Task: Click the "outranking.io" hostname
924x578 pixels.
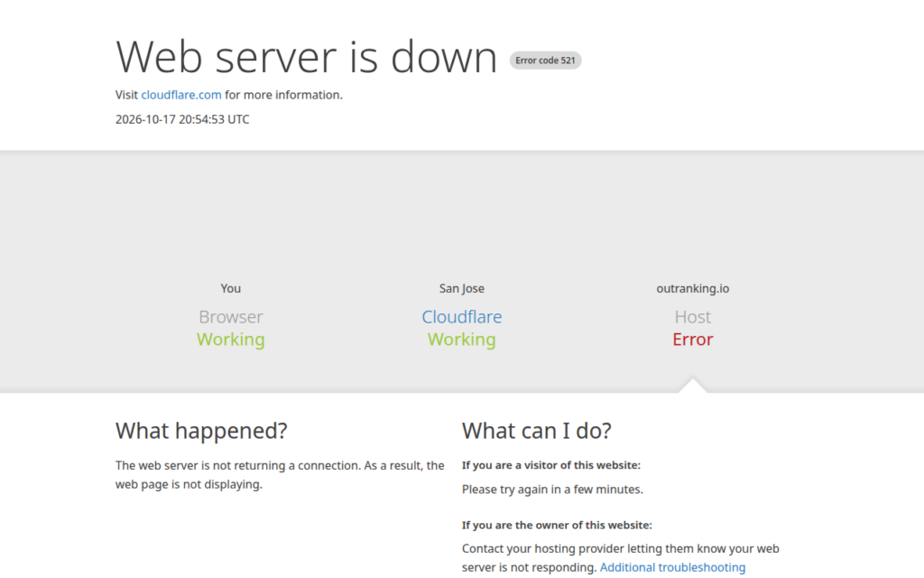Action: pyautogui.click(x=692, y=288)
